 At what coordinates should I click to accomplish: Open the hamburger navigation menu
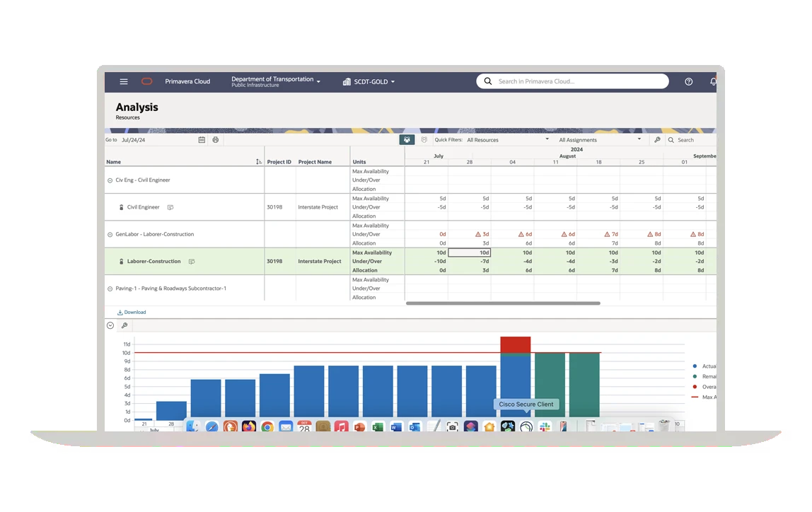(123, 81)
